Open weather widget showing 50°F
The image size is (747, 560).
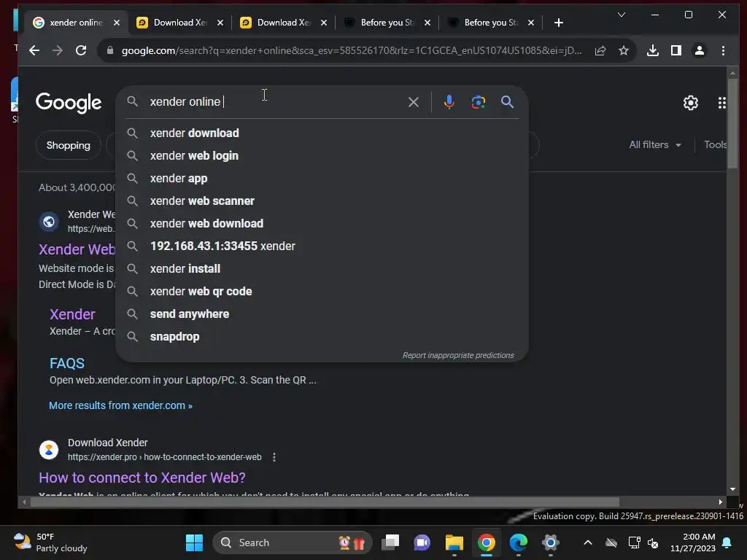click(x=50, y=542)
